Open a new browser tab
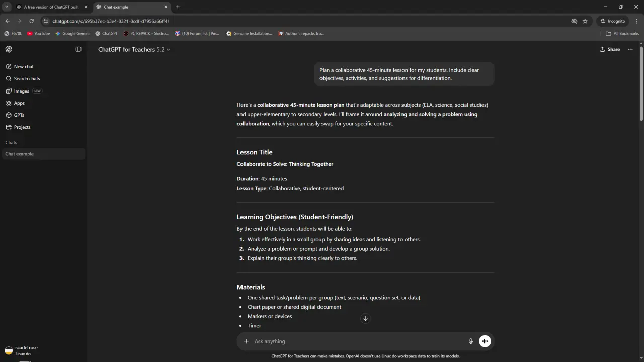644x362 pixels. 178,7
